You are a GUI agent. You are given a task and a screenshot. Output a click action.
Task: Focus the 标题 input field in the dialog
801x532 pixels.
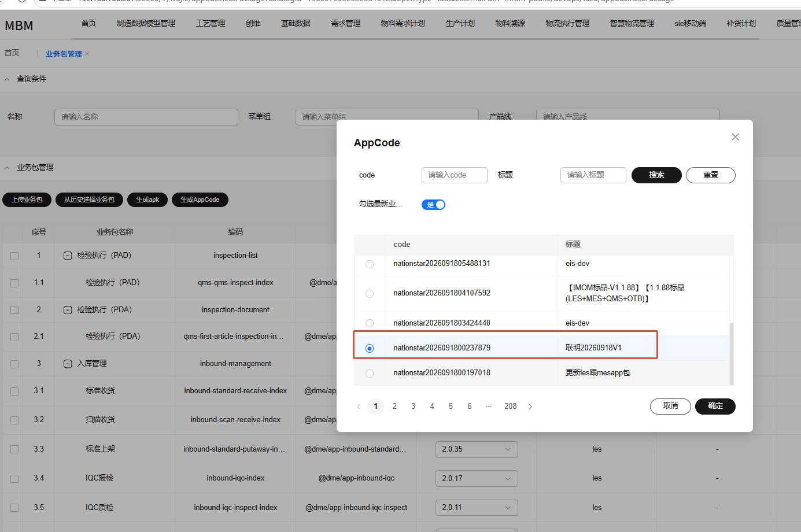(x=593, y=175)
